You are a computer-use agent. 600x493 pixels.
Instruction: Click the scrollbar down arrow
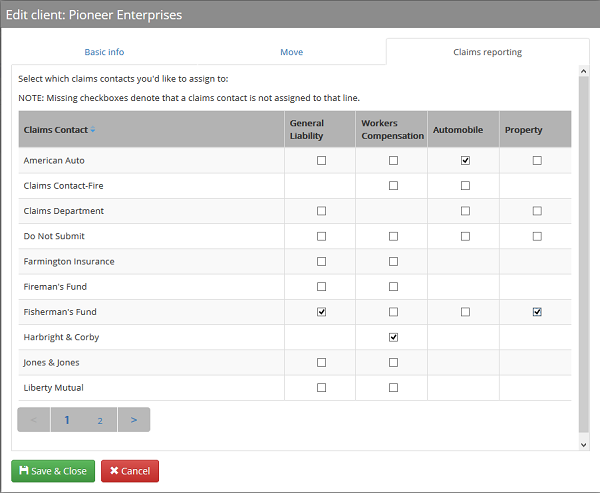[x=584, y=444]
